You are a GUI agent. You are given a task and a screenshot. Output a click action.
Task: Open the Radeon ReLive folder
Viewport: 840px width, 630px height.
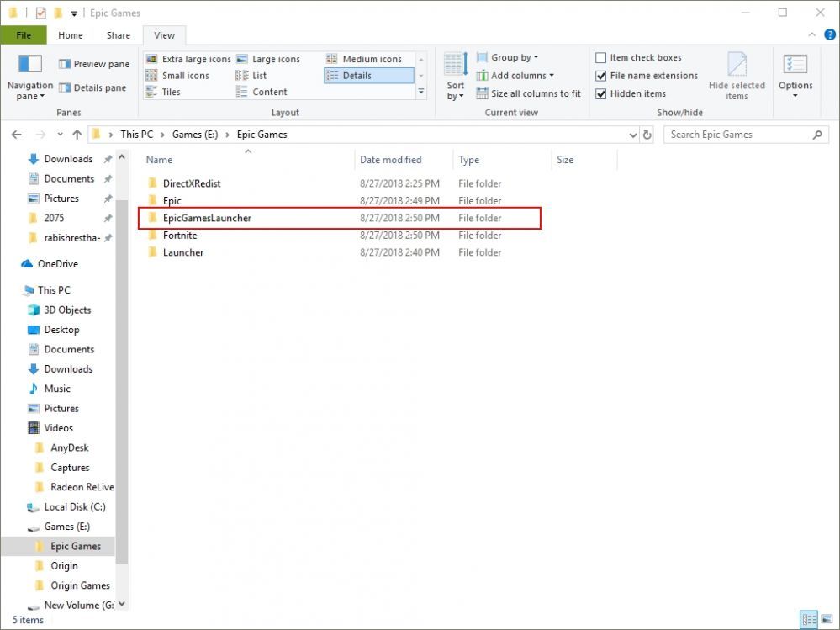(82, 487)
